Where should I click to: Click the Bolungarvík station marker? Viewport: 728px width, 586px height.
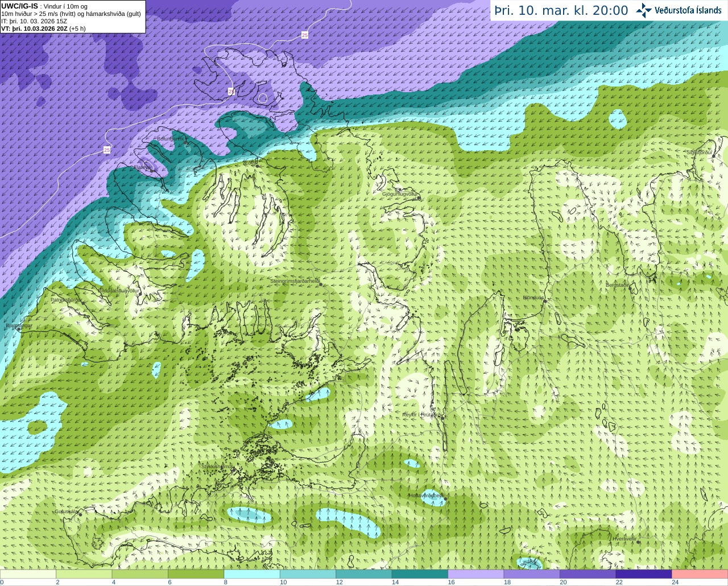tap(186, 142)
